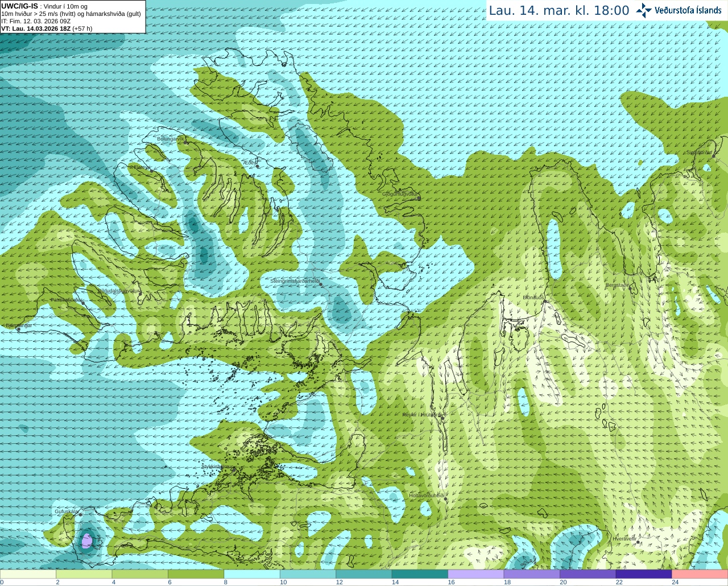728x586 pixels.
Task: Click the Bíldudalsflugvöllur station label
Action: [119, 290]
